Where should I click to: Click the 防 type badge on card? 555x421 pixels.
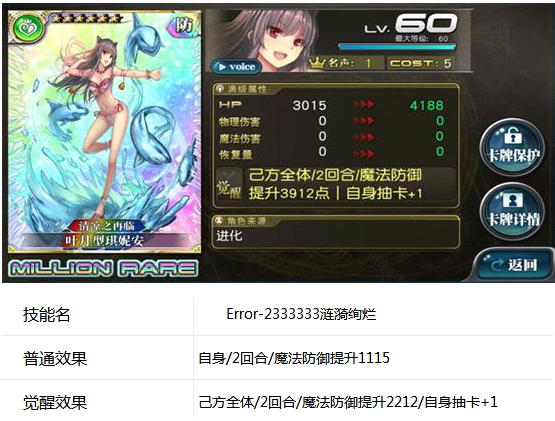[x=185, y=25]
